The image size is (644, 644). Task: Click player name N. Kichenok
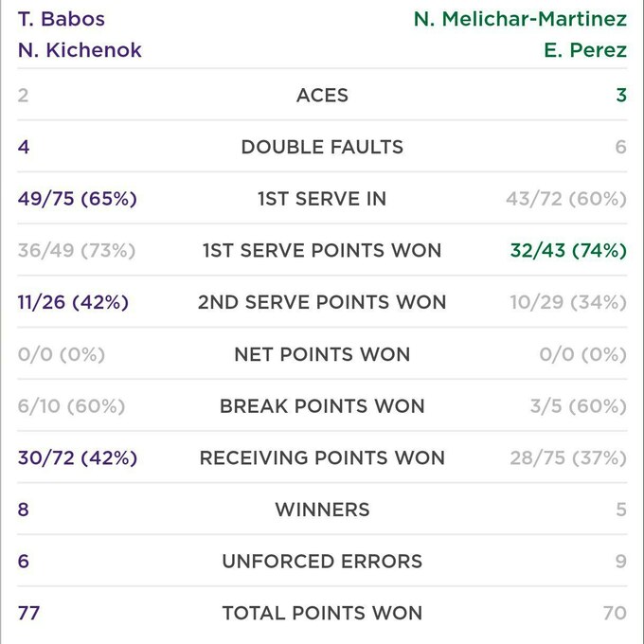[x=80, y=50]
